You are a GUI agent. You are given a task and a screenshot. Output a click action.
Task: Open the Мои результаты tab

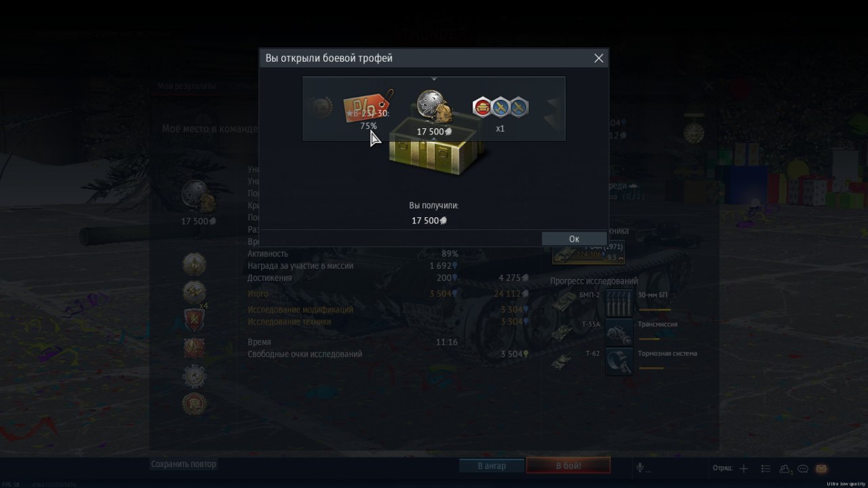(186, 86)
